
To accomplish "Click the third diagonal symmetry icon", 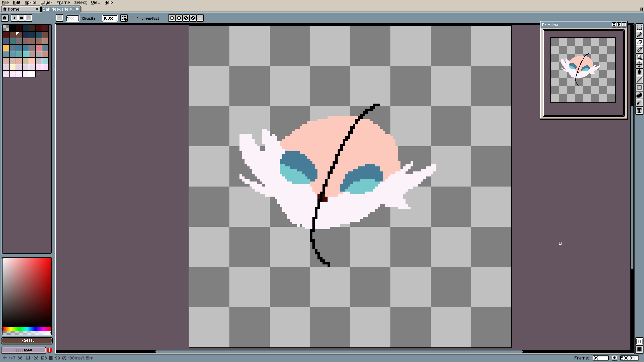I will tap(186, 18).
